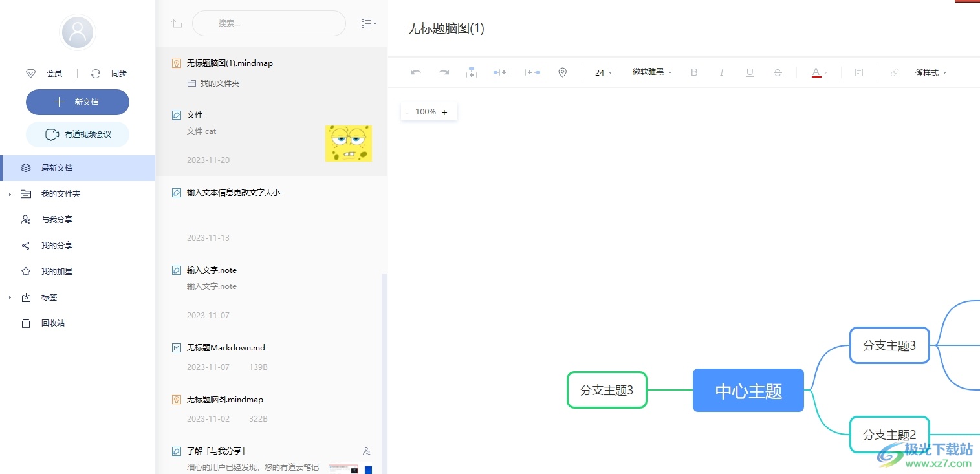The width and height of the screenshot is (980, 474).
Task: Zoom out with the minus button
Action: pyautogui.click(x=407, y=112)
